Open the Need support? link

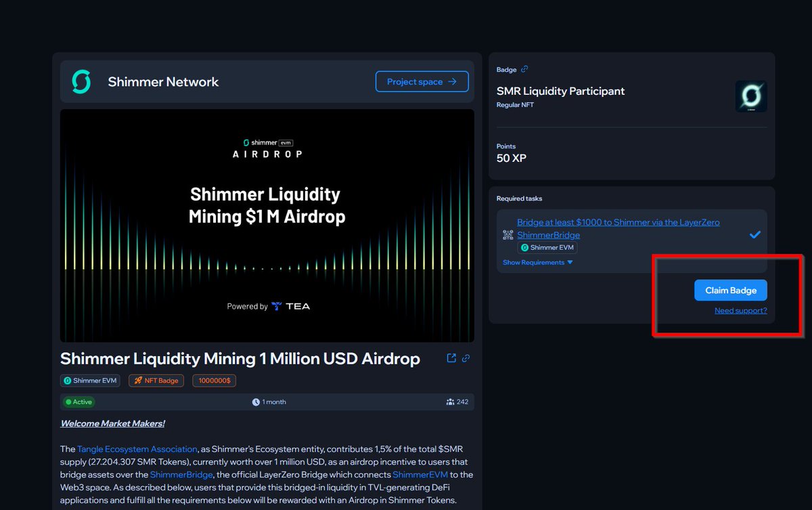(741, 311)
